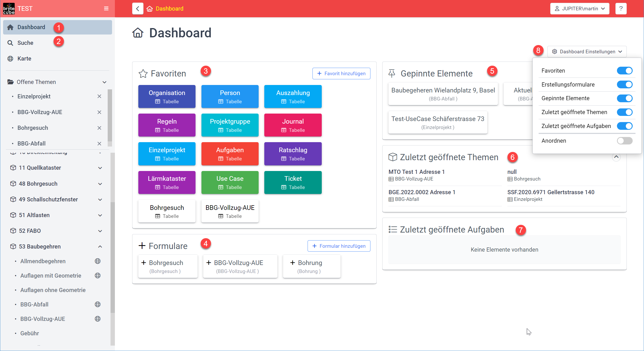644x351 pixels.
Task: Open the Ticket favorite tile
Action: coord(293,182)
